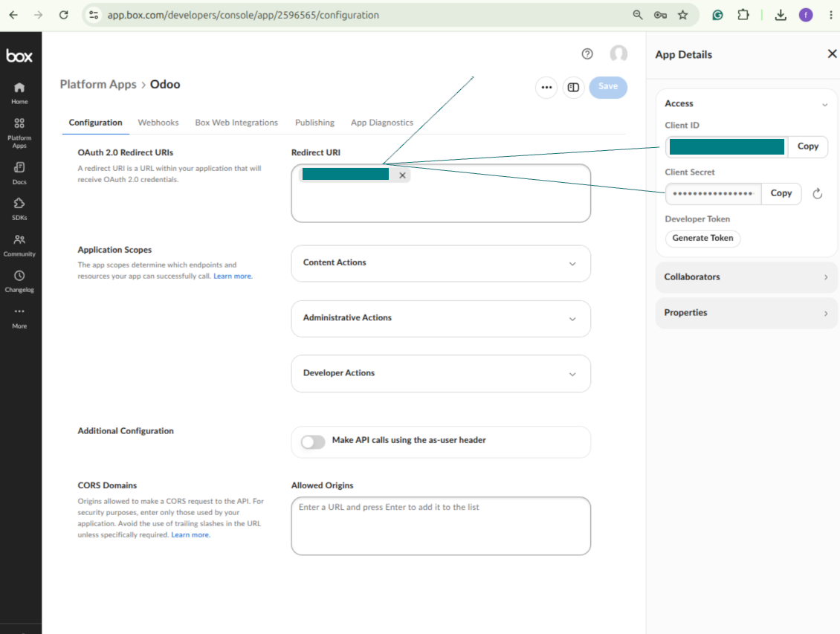
Task: Toggle the side panel layout icon
Action: [573, 87]
